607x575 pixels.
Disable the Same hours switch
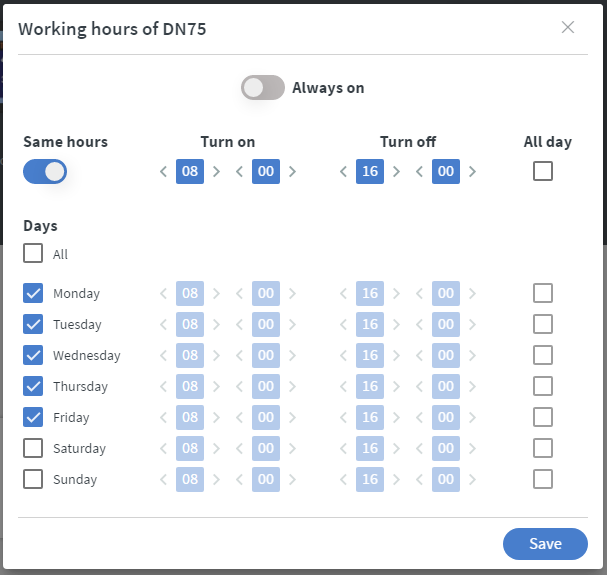click(x=45, y=172)
